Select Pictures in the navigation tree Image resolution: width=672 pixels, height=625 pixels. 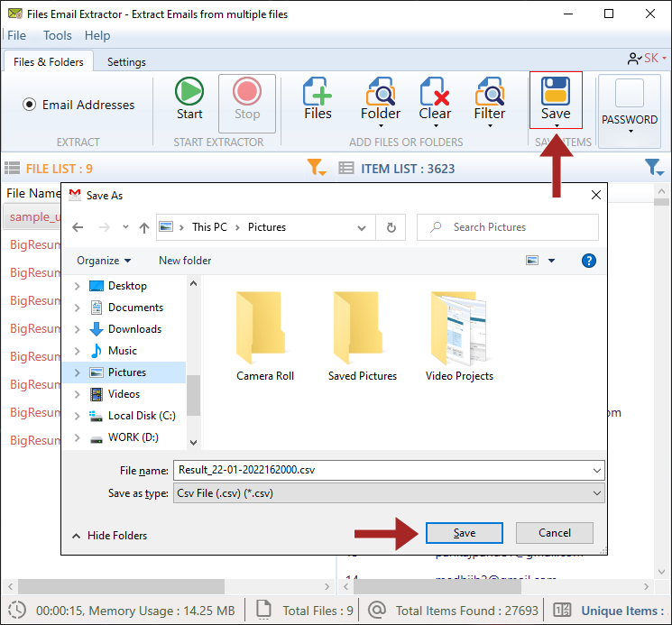pos(124,372)
